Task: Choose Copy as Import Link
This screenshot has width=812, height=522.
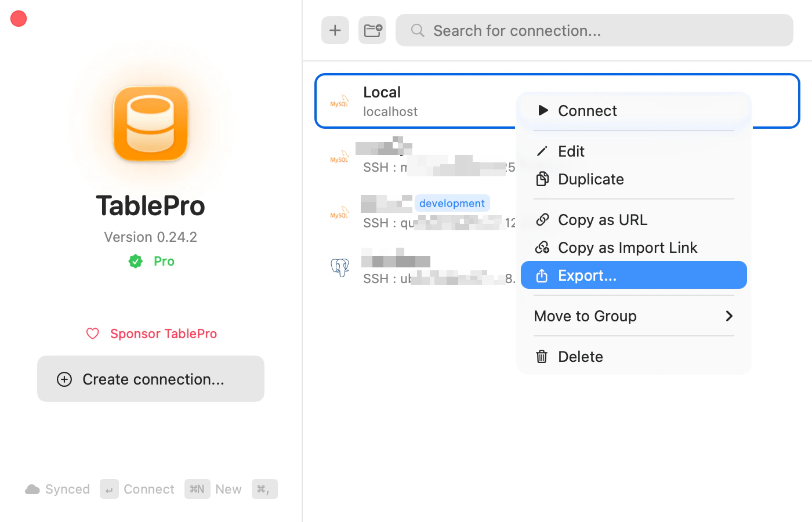Action: [x=627, y=248]
